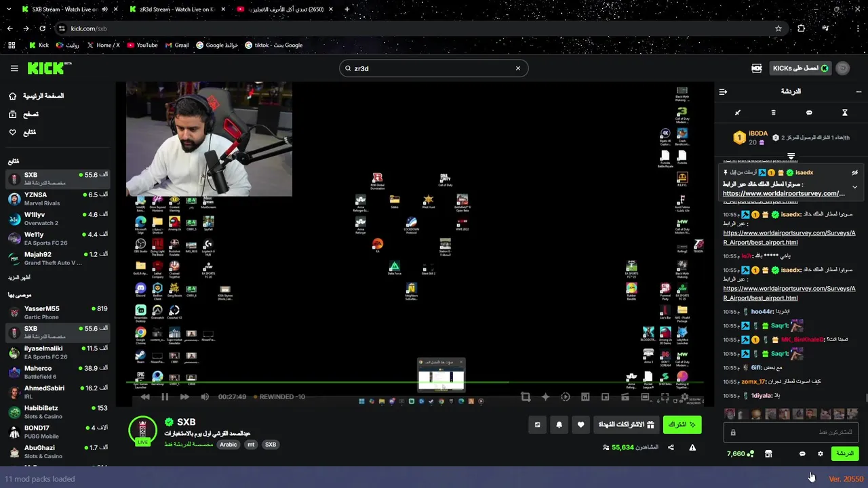Open the user profile avatar menu
This screenshot has height=488, width=868.
(843, 68)
